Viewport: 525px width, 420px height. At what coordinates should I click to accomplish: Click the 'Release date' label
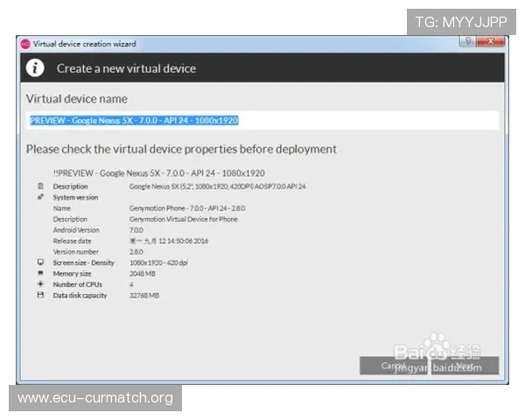point(72,241)
